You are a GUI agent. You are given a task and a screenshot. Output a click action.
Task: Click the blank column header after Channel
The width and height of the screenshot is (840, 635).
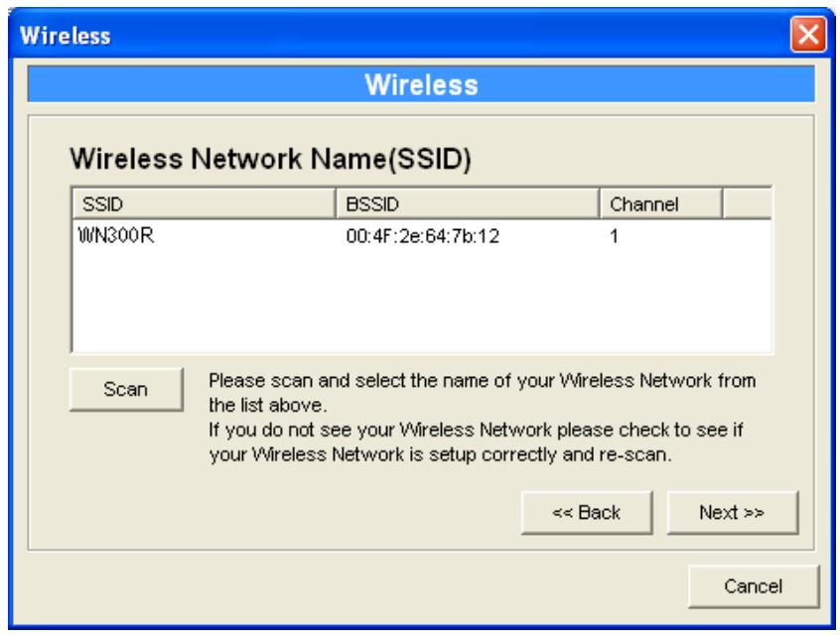(747, 203)
